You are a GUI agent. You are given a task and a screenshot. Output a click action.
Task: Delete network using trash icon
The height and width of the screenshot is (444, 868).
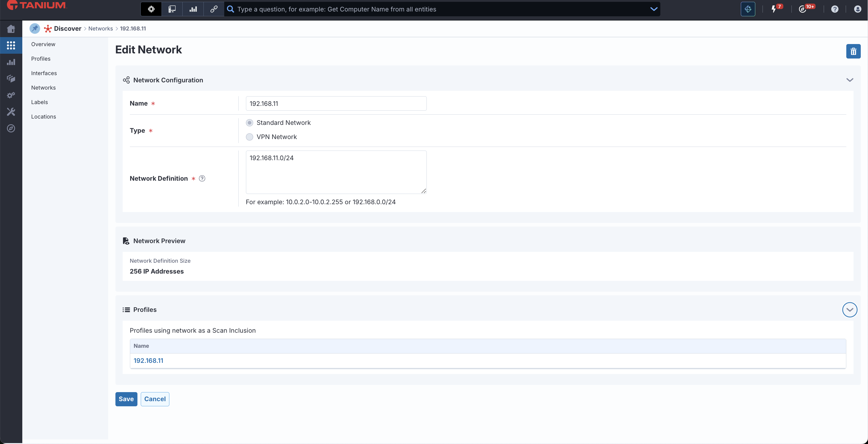[853, 51]
